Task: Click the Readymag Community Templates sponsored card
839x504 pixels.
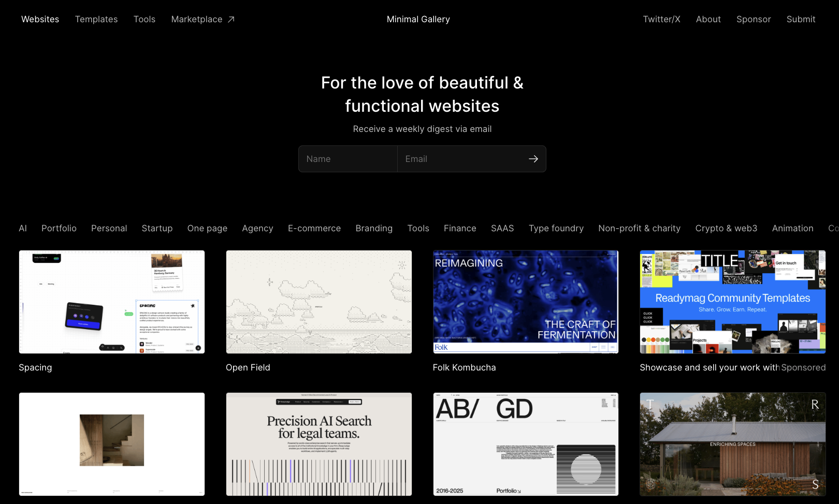Action: pyautogui.click(x=732, y=302)
